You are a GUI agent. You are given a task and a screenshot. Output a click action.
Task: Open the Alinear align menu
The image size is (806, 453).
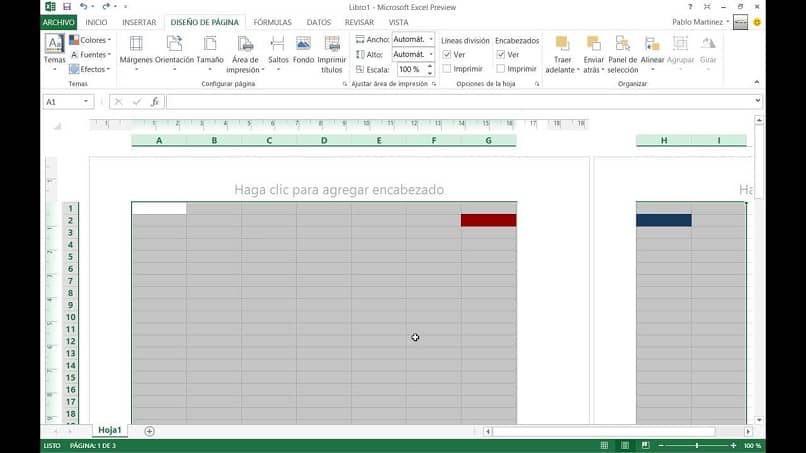pyautogui.click(x=652, y=53)
